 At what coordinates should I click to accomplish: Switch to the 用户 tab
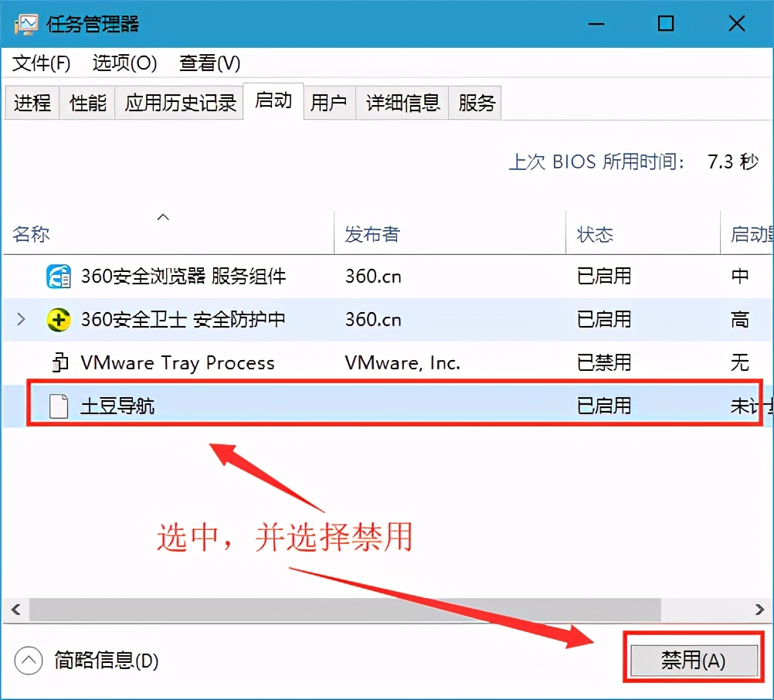[329, 103]
